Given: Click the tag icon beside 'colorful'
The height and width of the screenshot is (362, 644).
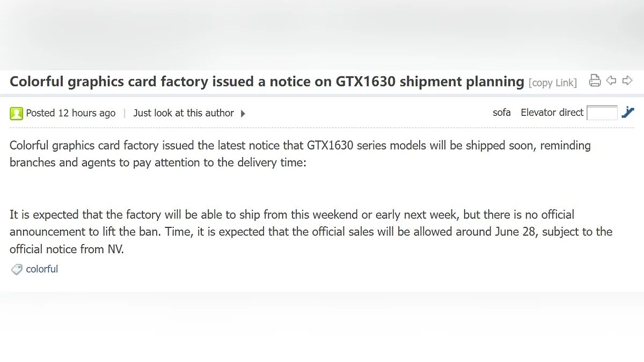Looking at the screenshot, I should (x=17, y=269).
